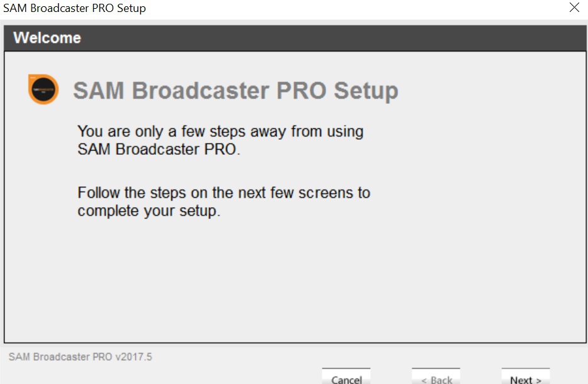
Task: Select the Welcome header label
Action: click(x=47, y=38)
